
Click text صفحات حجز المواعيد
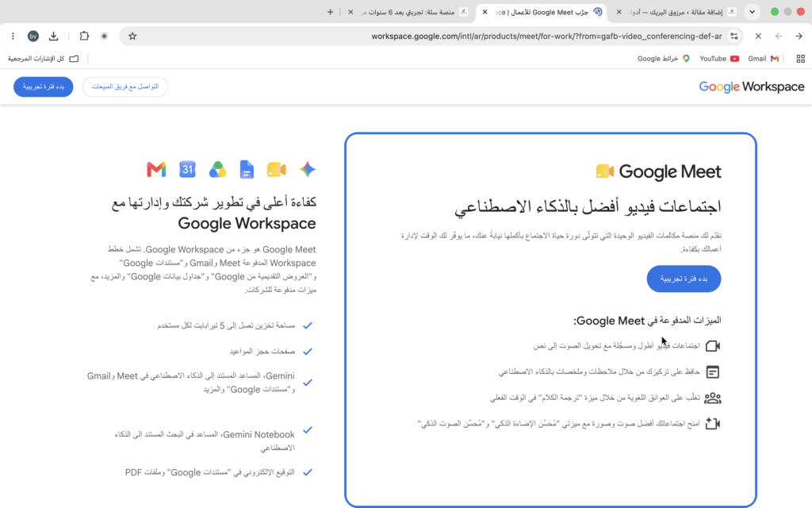point(262,352)
